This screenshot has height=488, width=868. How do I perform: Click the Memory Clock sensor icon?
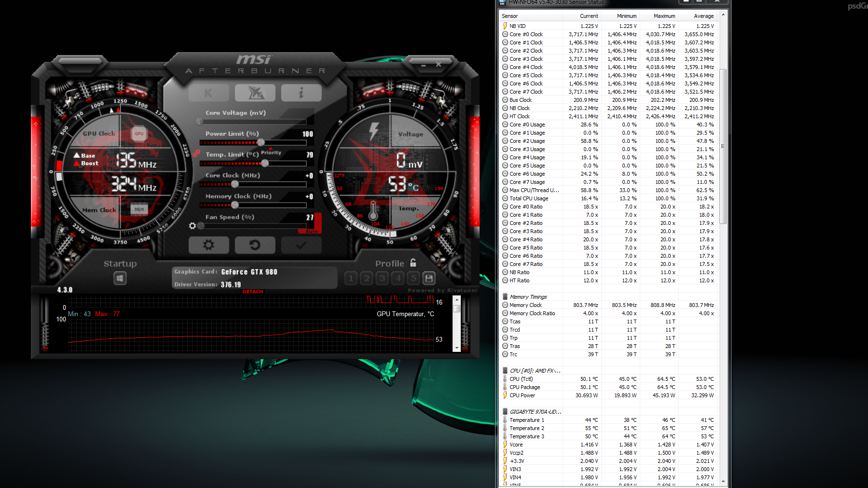pos(505,305)
